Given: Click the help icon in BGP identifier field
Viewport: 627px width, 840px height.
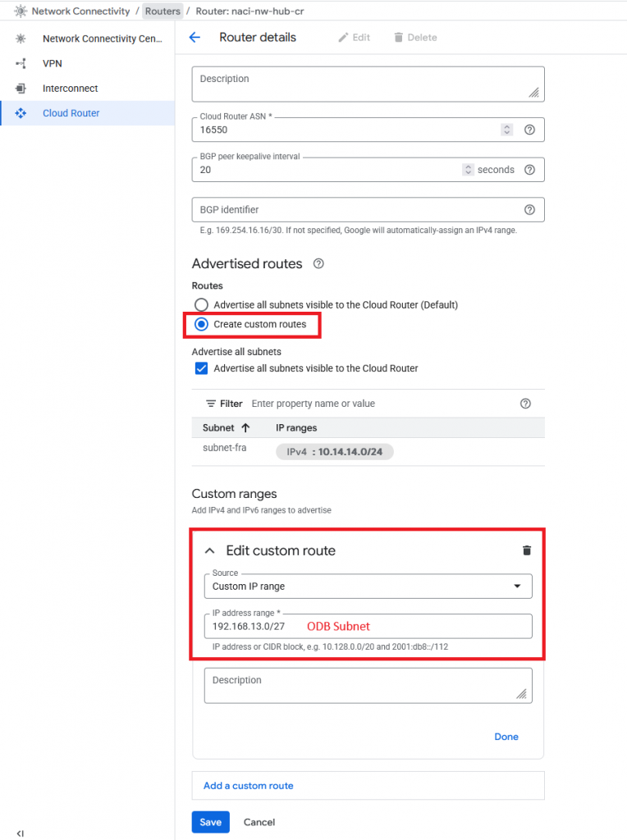Looking at the screenshot, I should (x=529, y=210).
